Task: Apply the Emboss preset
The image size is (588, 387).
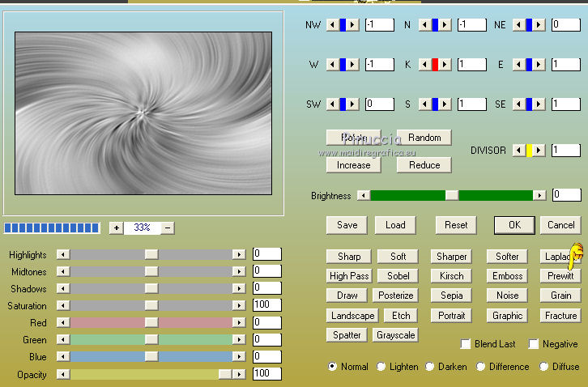Action: 507,276
